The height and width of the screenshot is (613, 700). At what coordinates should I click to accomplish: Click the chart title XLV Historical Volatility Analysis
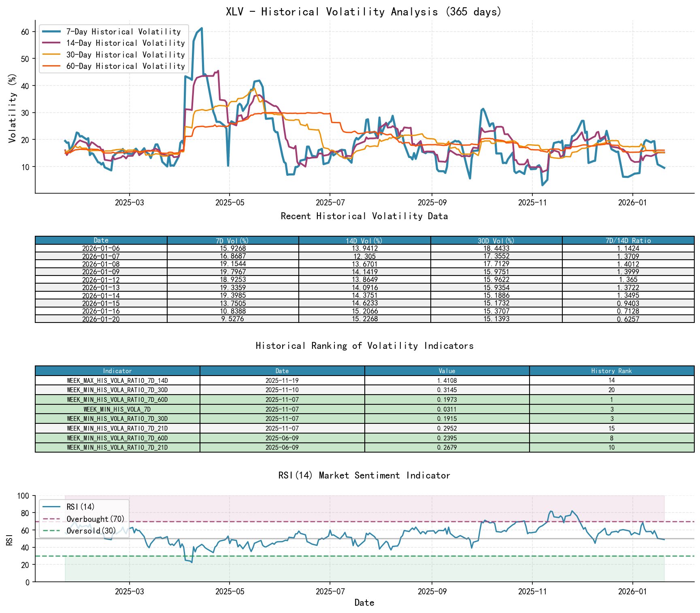(363, 12)
